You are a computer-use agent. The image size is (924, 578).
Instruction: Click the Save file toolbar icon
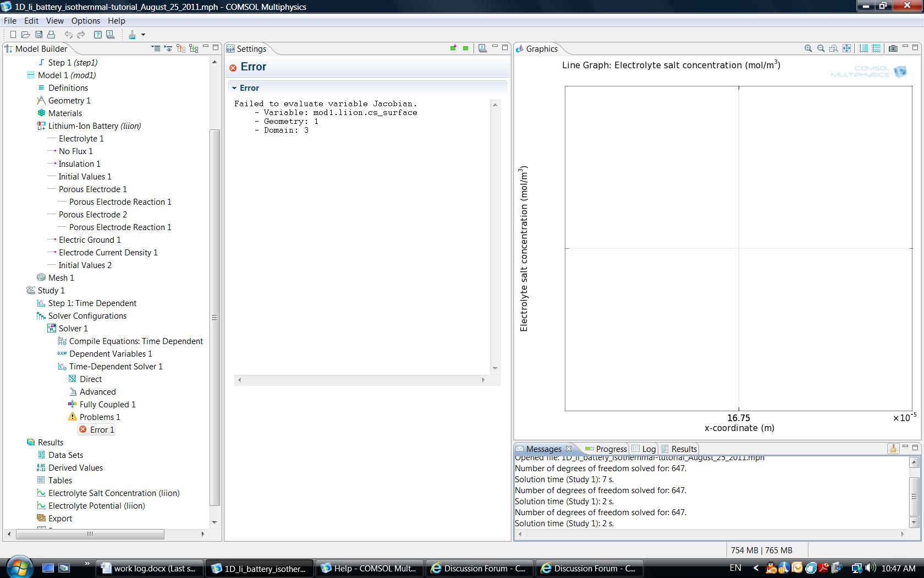coord(38,35)
